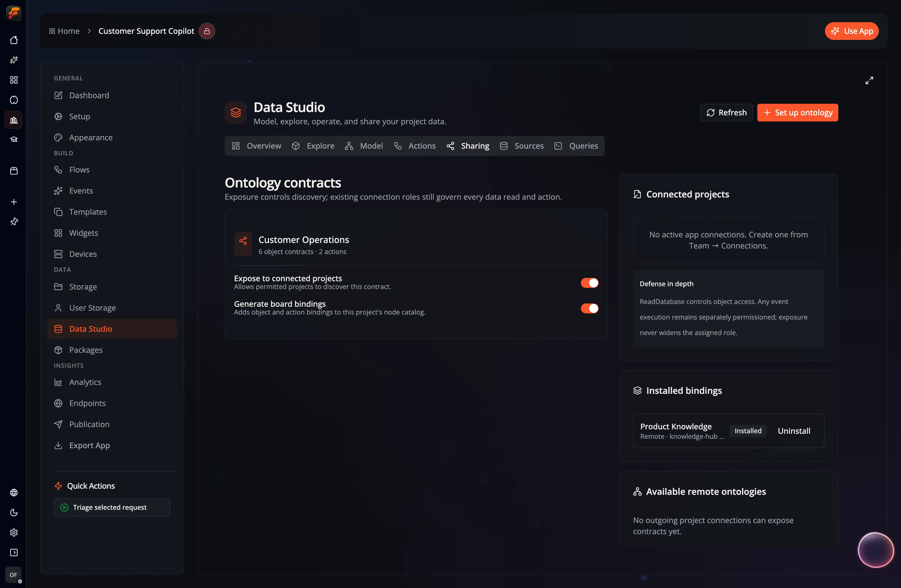901x588 pixels.
Task: Open Flows in the sidebar
Action: pos(112,170)
